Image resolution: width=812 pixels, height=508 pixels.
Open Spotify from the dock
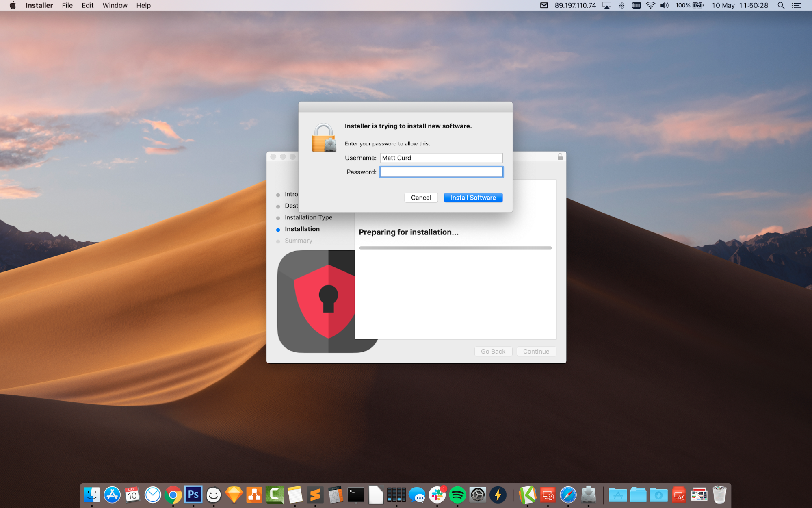coord(457,494)
